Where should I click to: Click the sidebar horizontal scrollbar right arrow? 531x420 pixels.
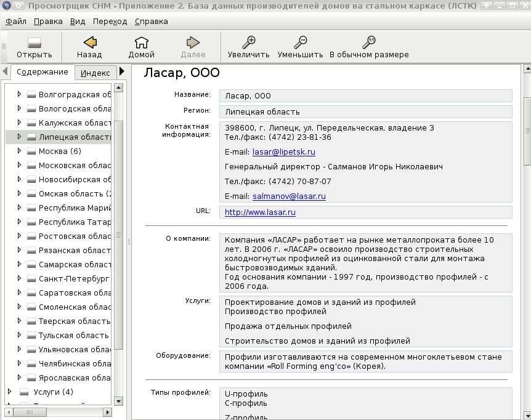(107, 412)
